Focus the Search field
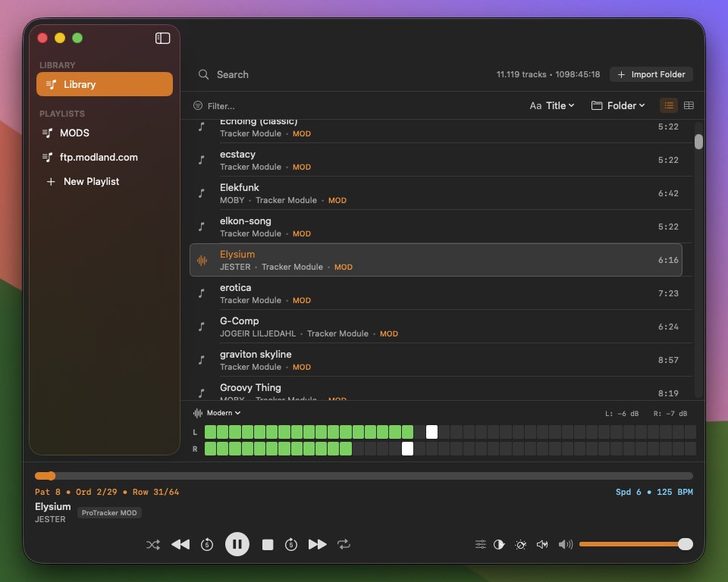The height and width of the screenshot is (582, 728). [x=344, y=74]
